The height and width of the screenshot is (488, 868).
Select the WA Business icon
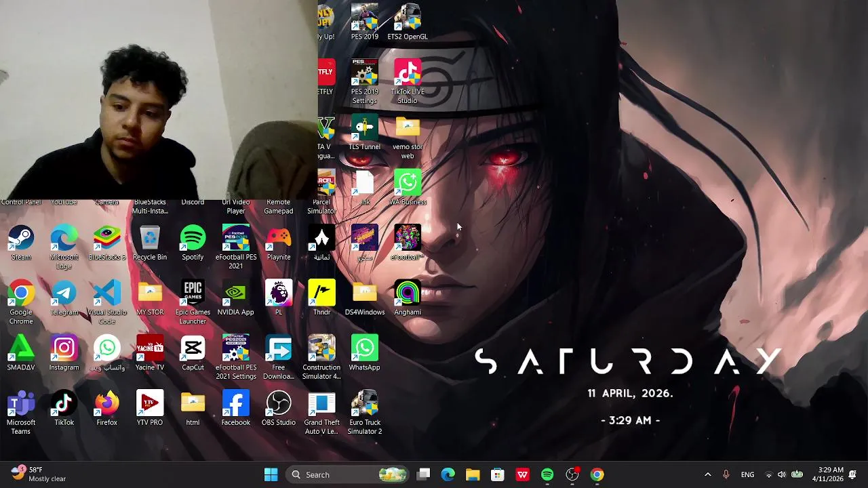(x=408, y=188)
